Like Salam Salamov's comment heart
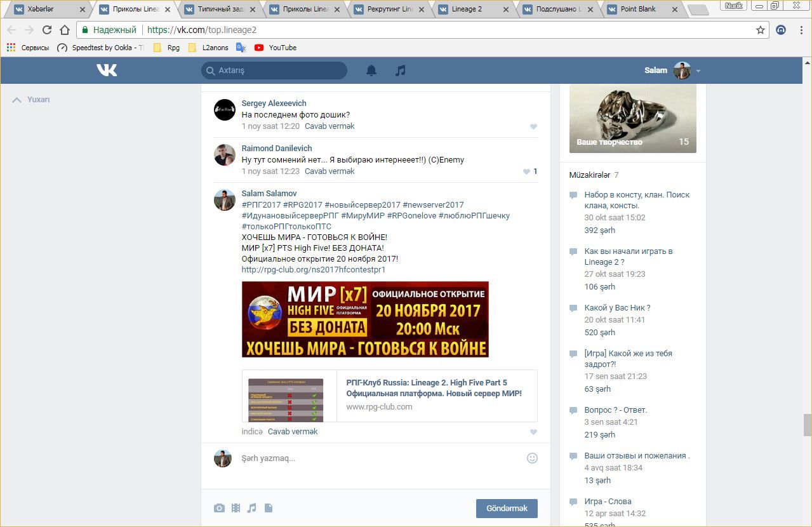 pos(533,432)
